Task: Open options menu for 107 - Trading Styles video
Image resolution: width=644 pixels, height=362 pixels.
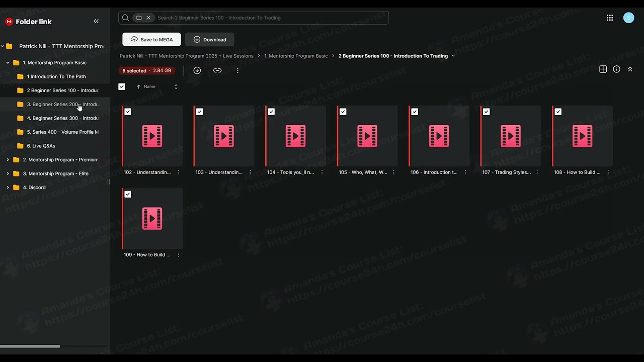Action: 537,172
